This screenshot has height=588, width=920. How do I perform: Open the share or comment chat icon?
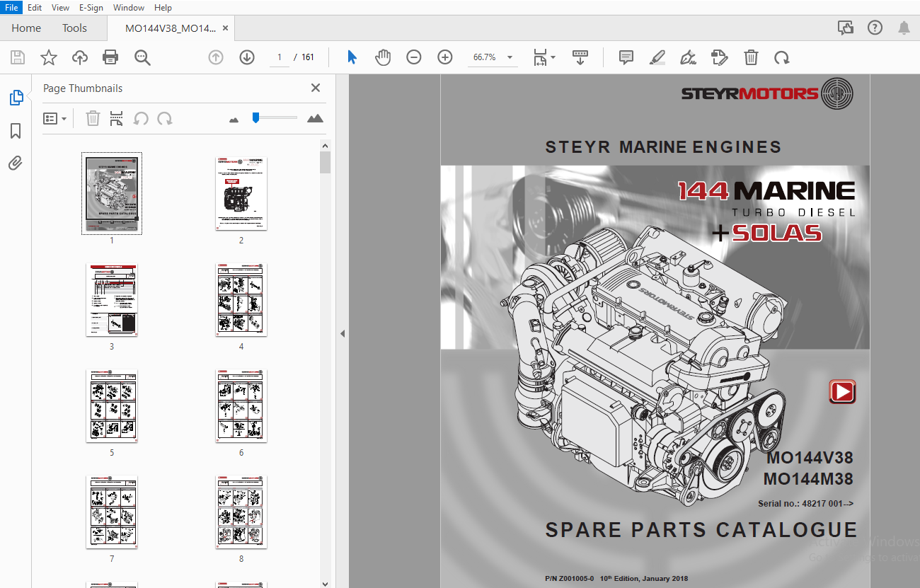click(846, 28)
